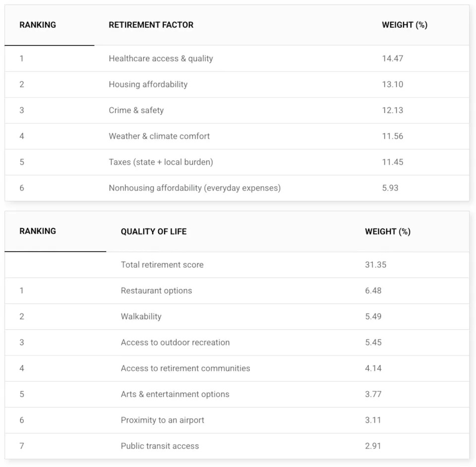
Task: Select Weather & climate comfort row
Action: tap(159, 136)
